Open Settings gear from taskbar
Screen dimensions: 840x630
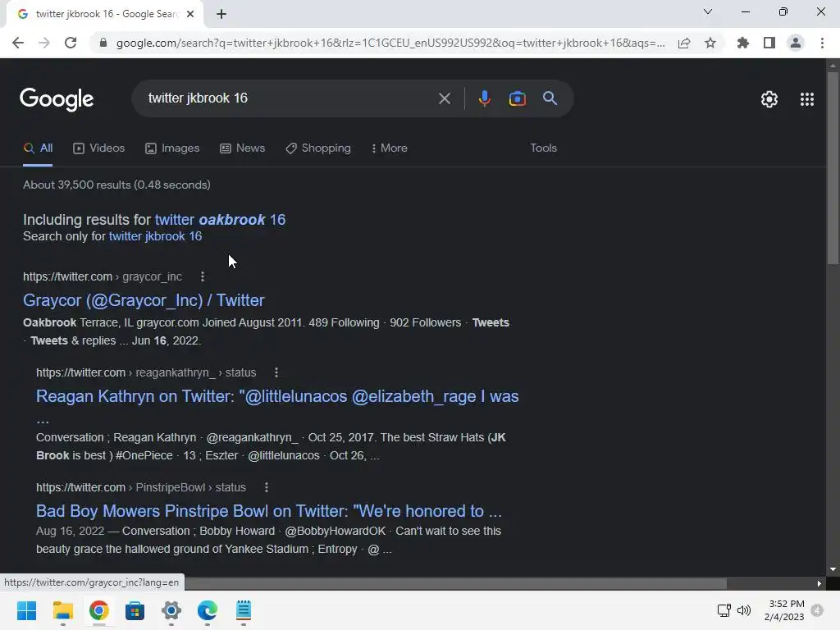pyautogui.click(x=171, y=610)
